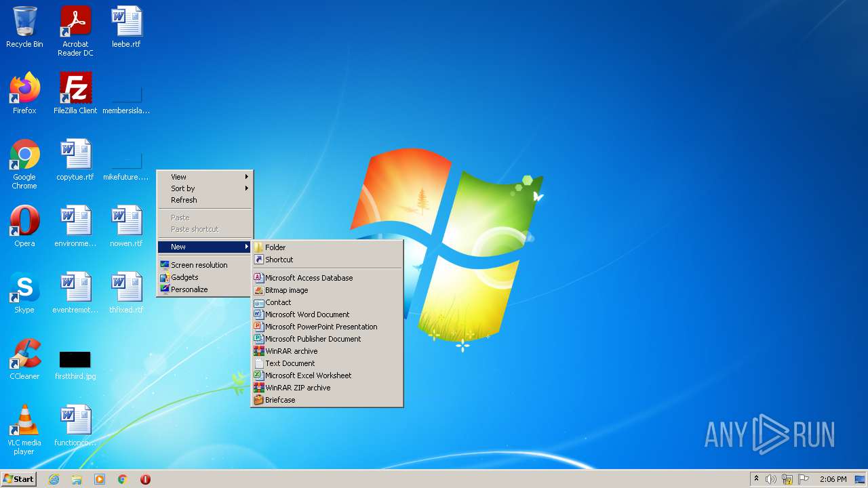The width and height of the screenshot is (868, 488).
Task: Create a new Bitmap image
Action: (x=327, y=290)
